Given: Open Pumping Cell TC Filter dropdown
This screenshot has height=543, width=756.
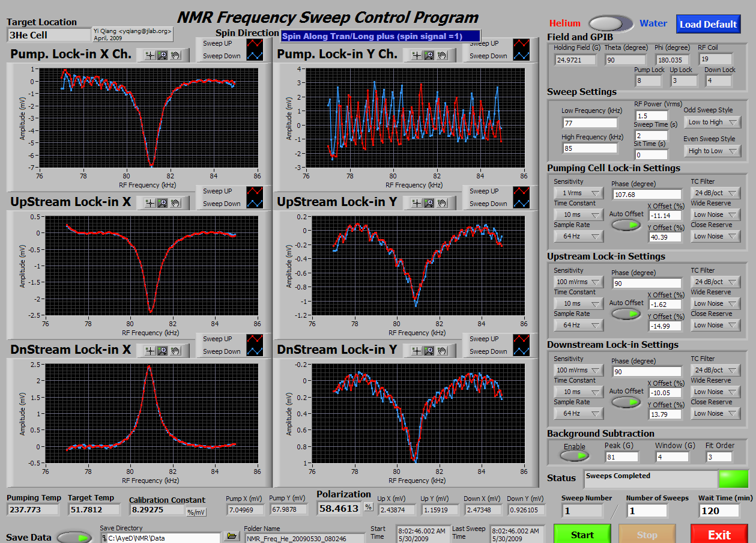Looking at the screenshot, I should click(x=715, y=193).
